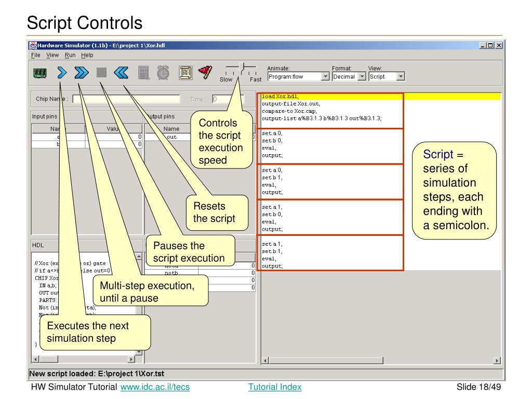Click the Time value field
532x399 pixels.
228,99
